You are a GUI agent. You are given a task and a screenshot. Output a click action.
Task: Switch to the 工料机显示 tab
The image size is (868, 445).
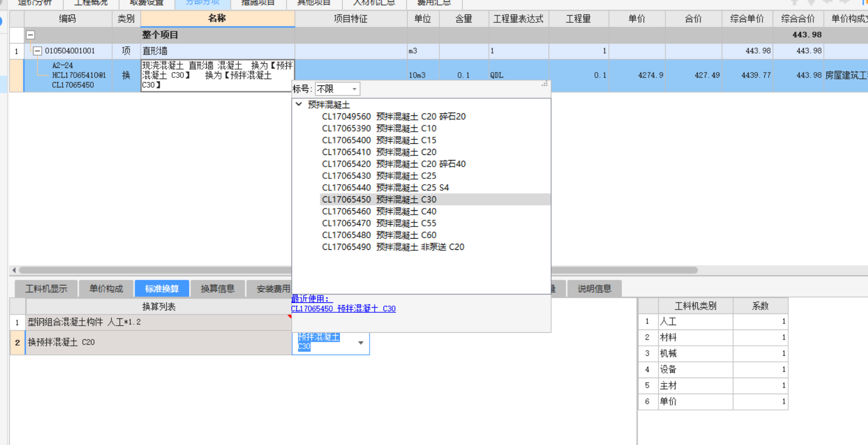[46, 288]
